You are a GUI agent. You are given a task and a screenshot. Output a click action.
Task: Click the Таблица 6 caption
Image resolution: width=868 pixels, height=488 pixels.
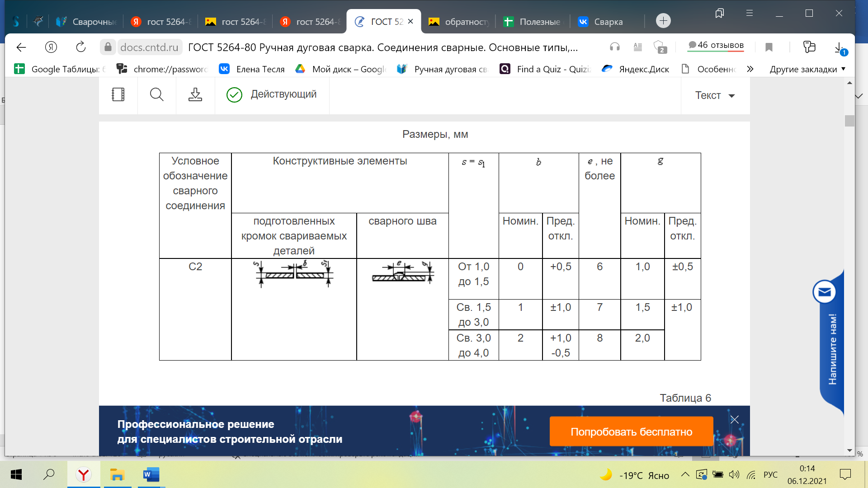coord(685,398)
